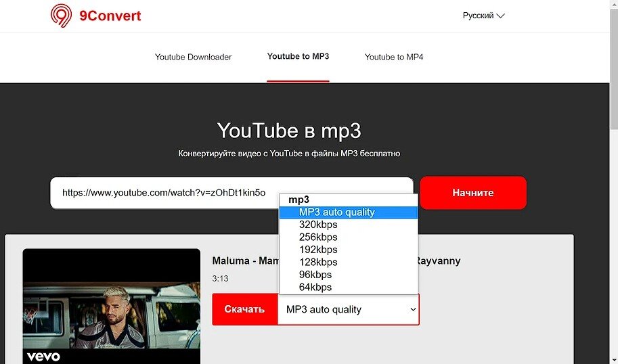Viewport: 618px width, 364px height.
Task: Click the YouTube в mp3 heading
Action: [x=289, y=131]
